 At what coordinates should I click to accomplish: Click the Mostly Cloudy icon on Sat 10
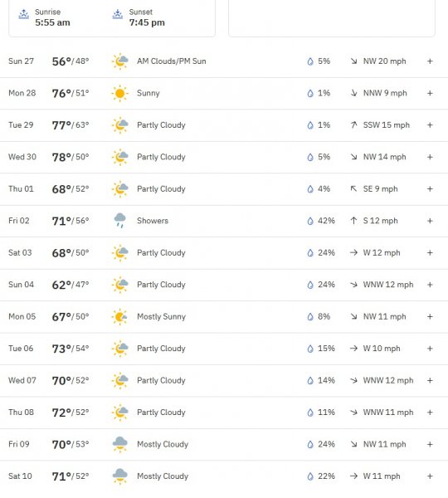(x=120, y=476)
